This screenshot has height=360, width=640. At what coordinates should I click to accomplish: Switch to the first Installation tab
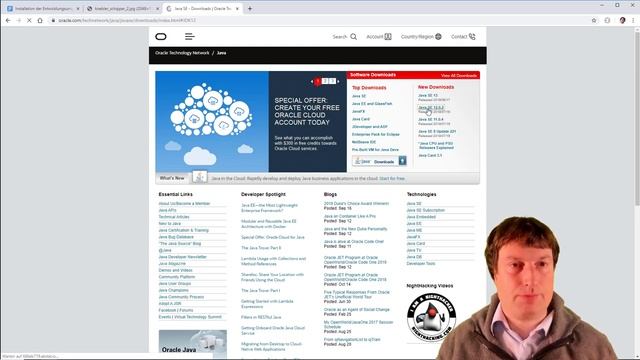[x=43, y=9]
